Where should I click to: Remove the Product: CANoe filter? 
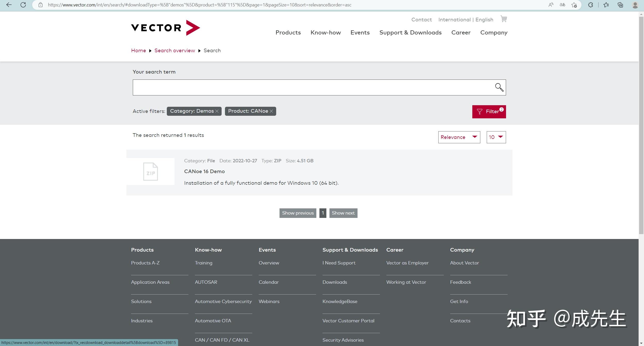271,111
